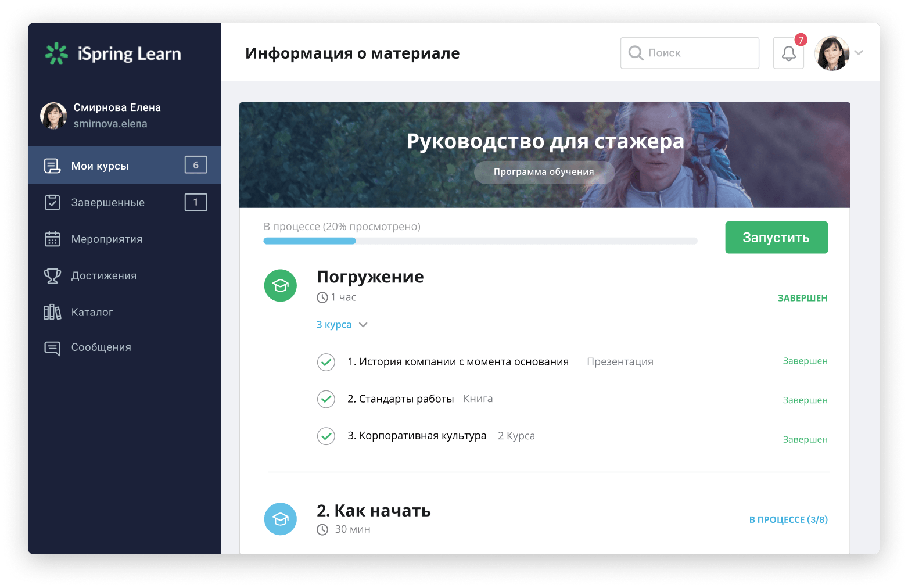Open notifications bell icon
The height and width of the screenshot is (588, 908).
(x=788, y=53)
